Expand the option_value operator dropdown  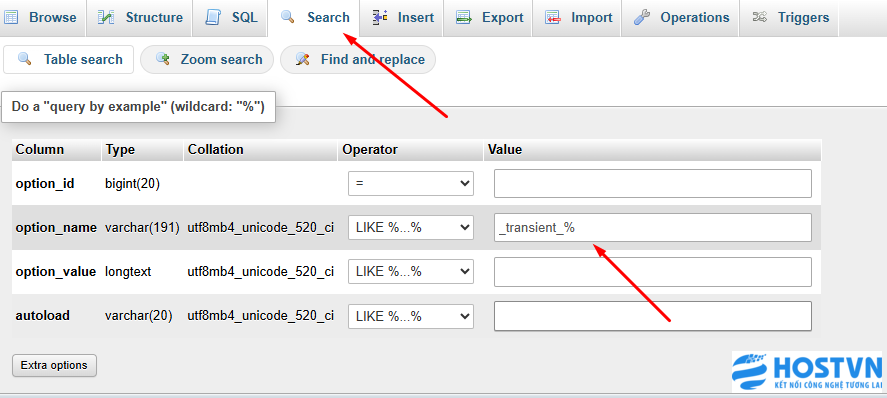click(x=411, y=271)
